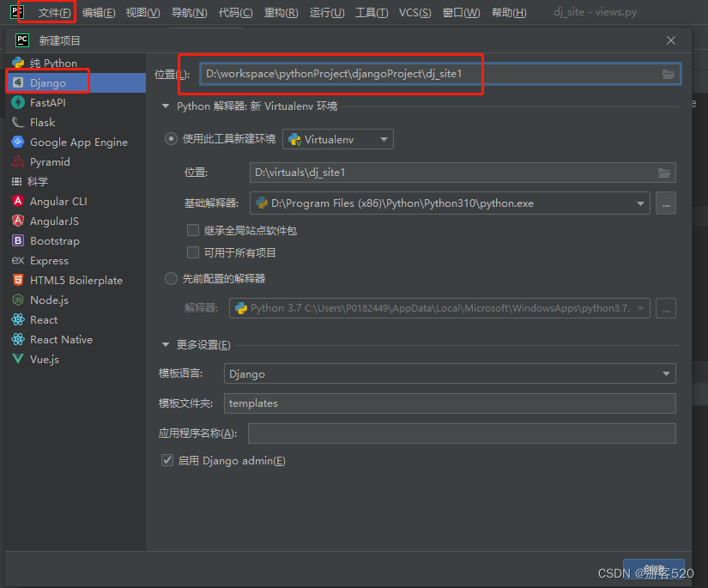Select Vue.js project type
The width and height of the screenshot is (708, 588).
pos(76,359)
